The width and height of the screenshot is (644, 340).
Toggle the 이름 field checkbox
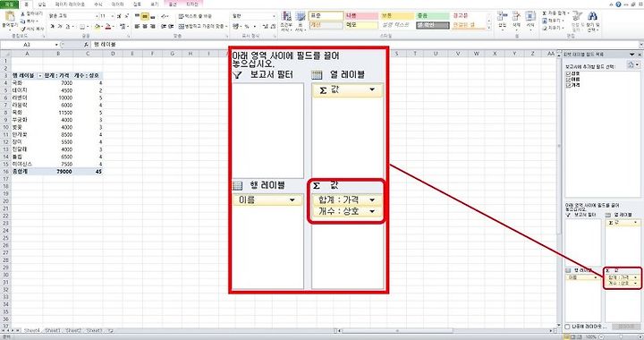(569, 80)
